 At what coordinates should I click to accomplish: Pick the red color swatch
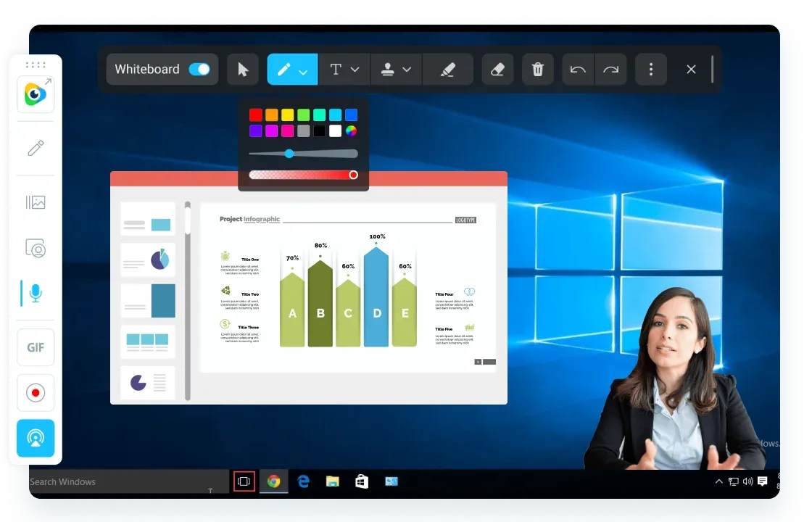click(256, 115)
